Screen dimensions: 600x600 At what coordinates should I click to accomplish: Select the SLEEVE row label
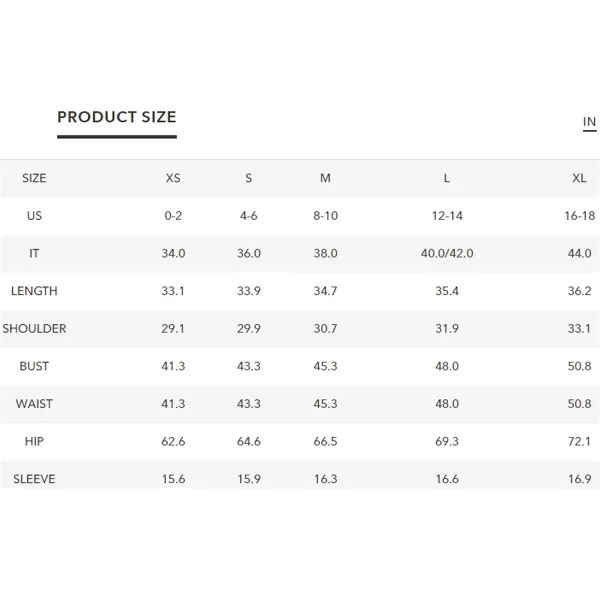(34, 479)
